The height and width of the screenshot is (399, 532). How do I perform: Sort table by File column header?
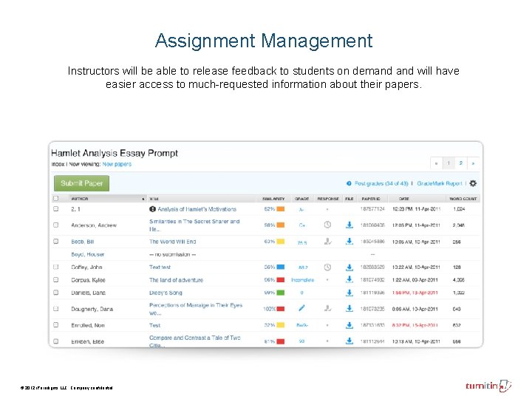click(x=349, y=199)
